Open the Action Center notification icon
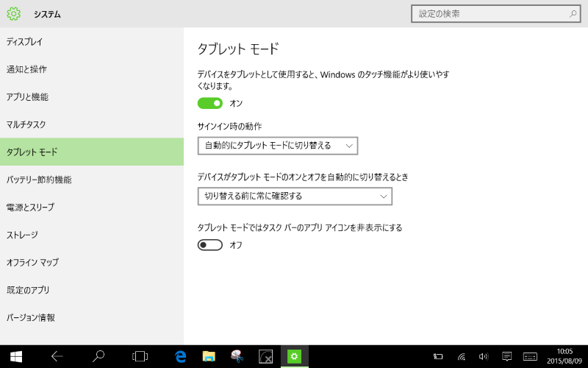This screenshot has height=368, width=588. click(506, 356)
